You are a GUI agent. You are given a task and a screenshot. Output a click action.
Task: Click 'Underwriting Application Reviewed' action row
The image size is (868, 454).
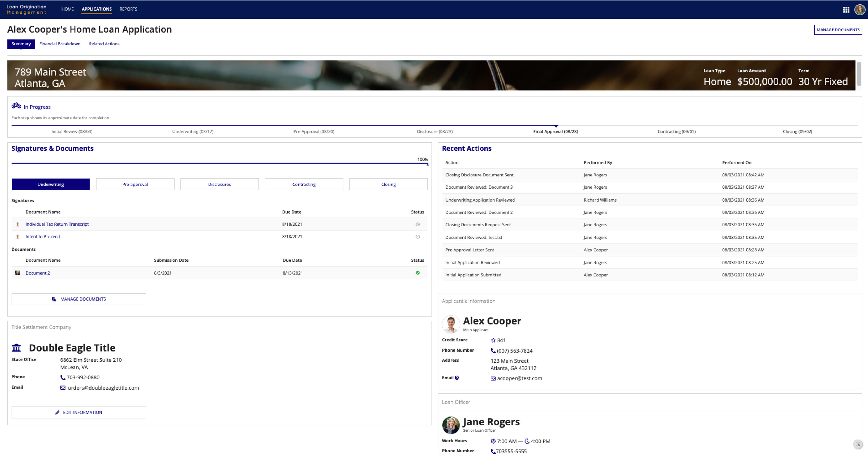pos(650,200)
